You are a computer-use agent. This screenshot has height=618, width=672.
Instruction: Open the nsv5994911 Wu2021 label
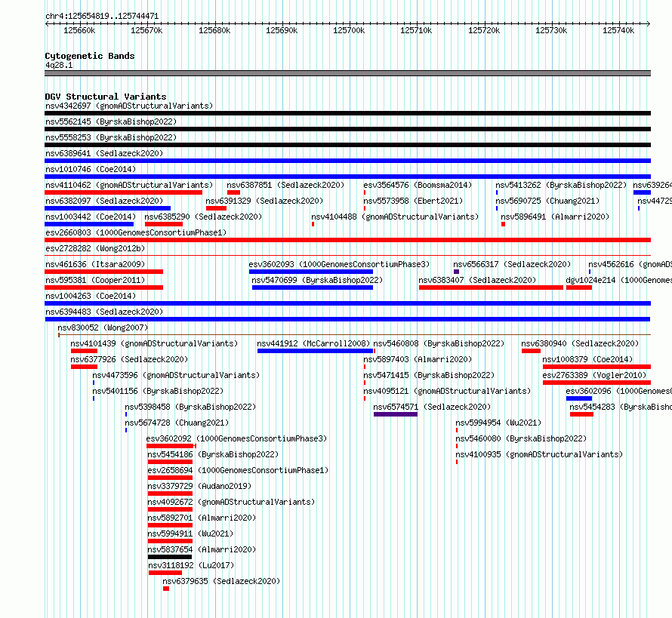pos(190,533)
